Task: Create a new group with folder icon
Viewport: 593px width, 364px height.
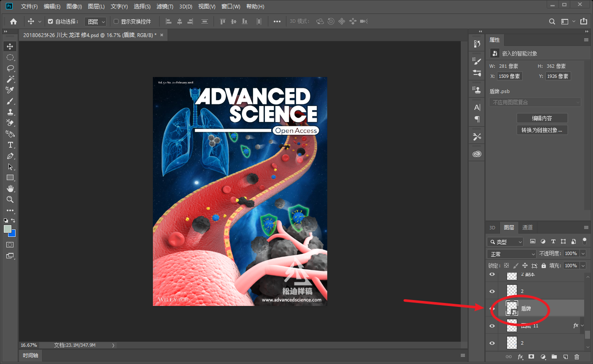Action: (x=554, y=357)
